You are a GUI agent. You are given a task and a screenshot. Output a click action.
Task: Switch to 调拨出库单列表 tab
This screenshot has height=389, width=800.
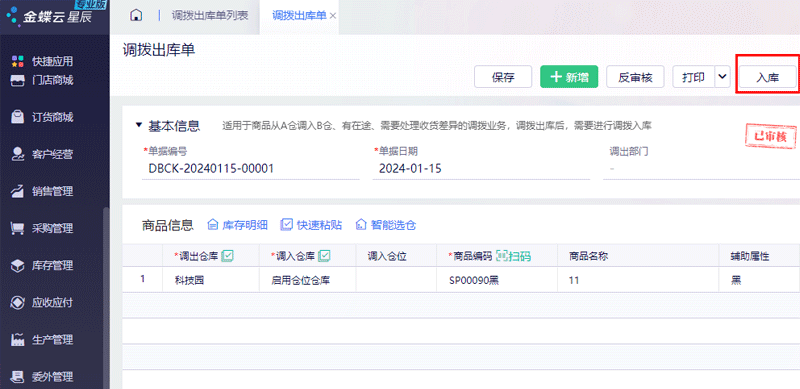(210, 15)
